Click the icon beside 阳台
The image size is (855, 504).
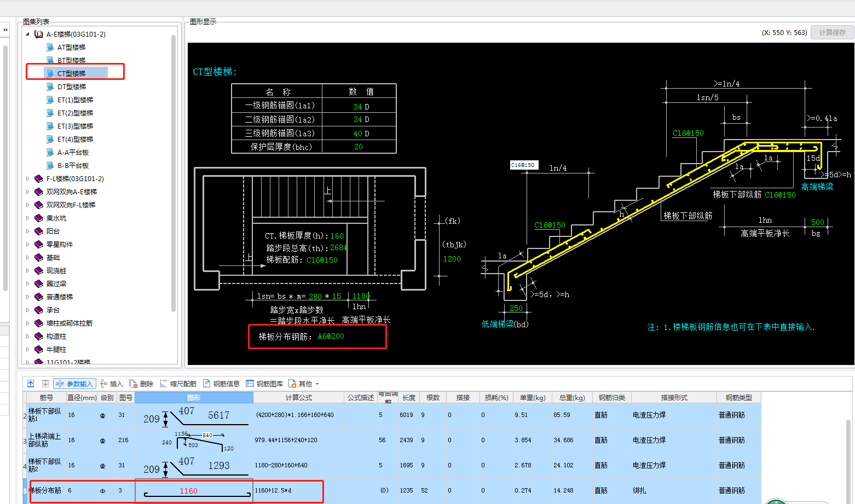tap(38, 231)
